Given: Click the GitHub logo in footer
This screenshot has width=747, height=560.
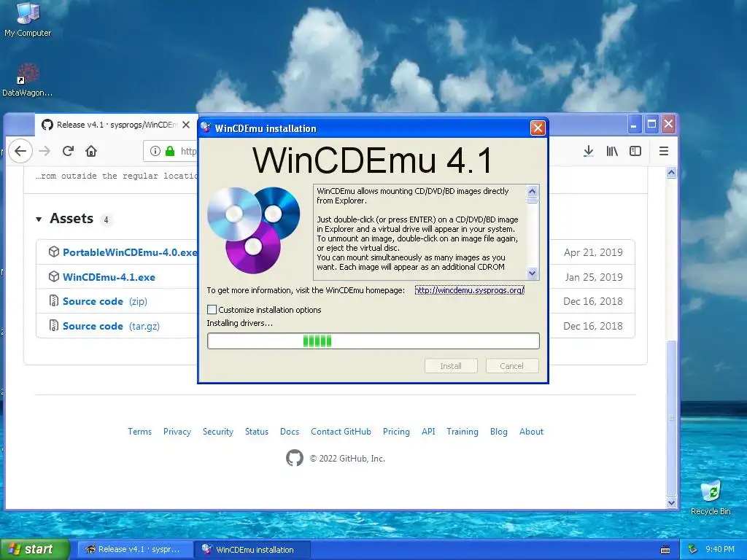Looking at the screenshot, I should click(x=295, y=458).
